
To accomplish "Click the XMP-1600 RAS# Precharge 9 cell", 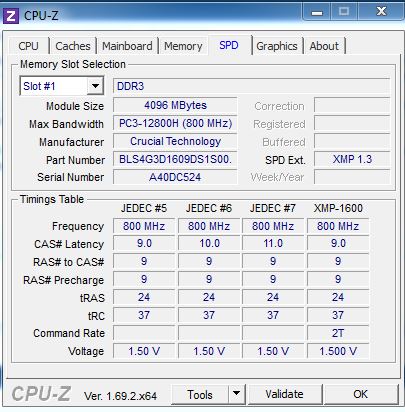I will [338, 279].
